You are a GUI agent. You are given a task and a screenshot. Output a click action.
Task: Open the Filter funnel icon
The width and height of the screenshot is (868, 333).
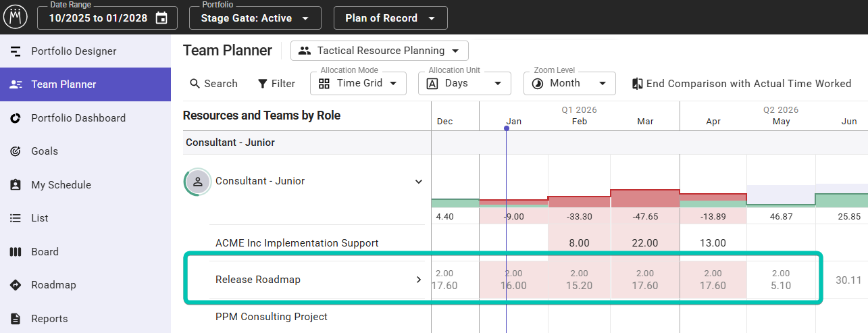coord(263,84)
